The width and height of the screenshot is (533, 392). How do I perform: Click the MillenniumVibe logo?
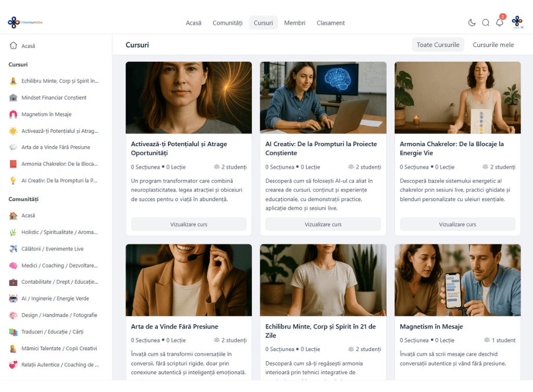point(25,22)
